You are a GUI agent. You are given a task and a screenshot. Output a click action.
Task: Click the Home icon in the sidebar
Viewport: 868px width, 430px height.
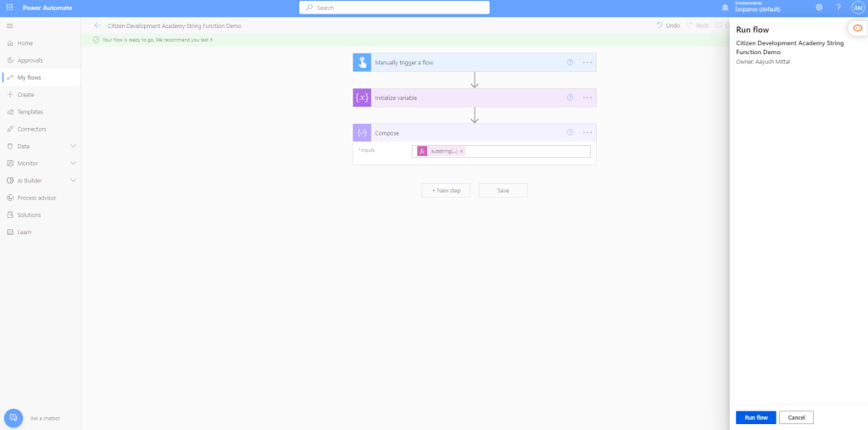point(10,43)
